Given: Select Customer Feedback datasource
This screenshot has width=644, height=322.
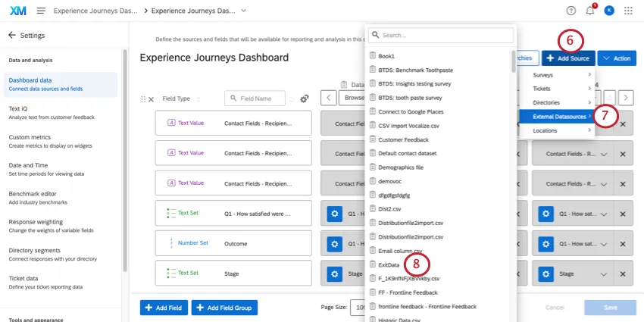Looking at the screenshot, I should (x=403, y=139).
